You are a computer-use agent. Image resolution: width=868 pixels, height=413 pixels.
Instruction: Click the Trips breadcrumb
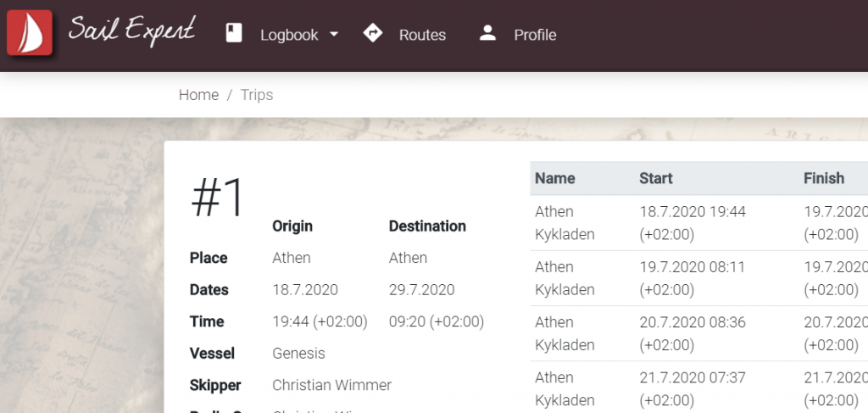pyautogui.click(x=257, y=95)
